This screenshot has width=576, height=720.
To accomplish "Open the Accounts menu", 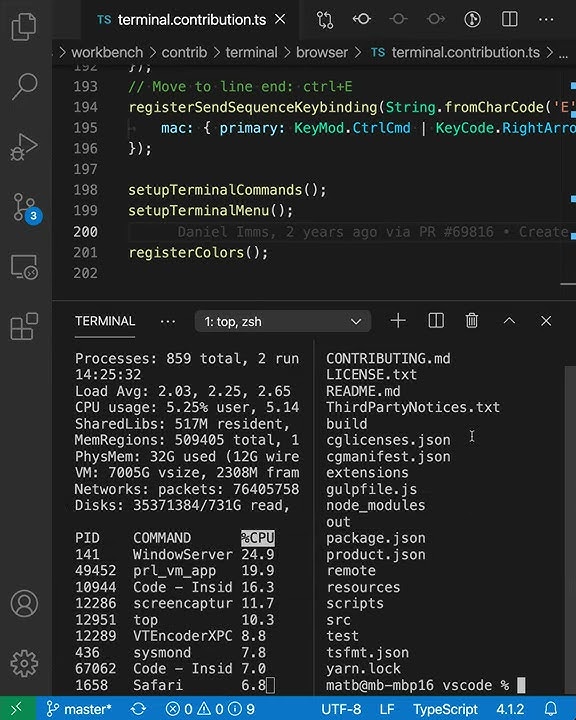I will pos(24,603).
